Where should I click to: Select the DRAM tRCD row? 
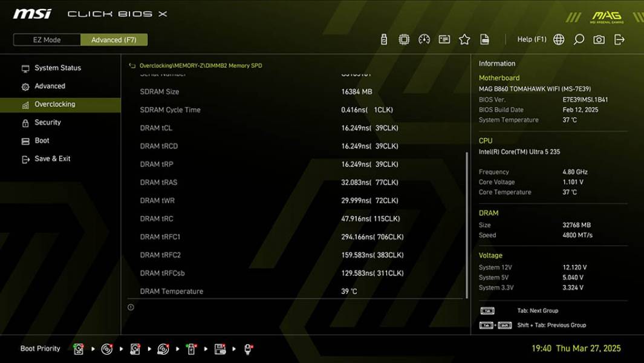(296, 146)
